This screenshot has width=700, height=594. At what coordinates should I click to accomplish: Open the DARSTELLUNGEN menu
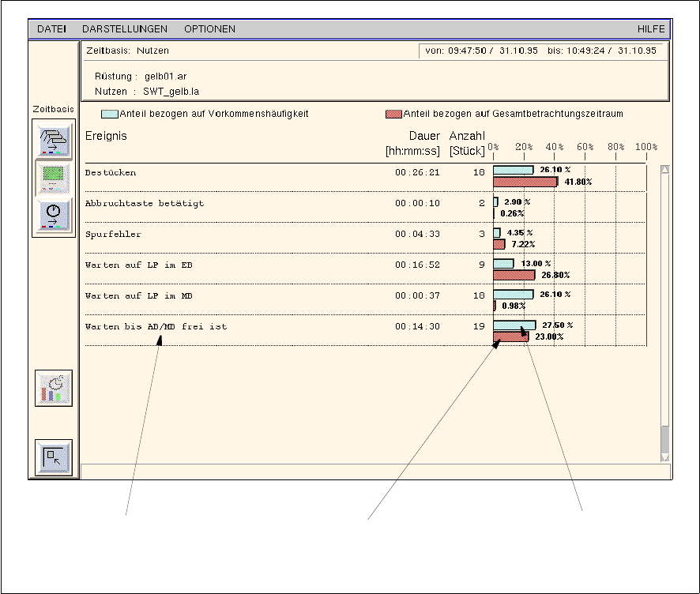[125, 29]
